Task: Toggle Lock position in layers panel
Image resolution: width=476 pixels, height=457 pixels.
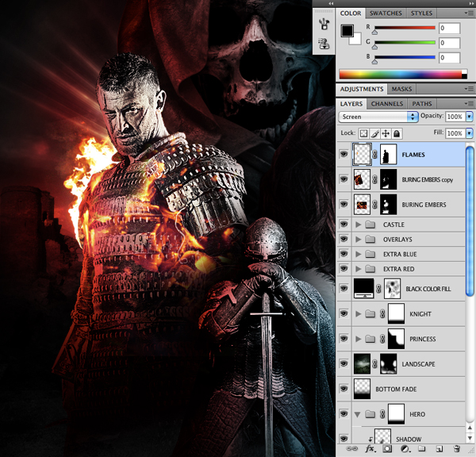Action: click(386, 134)
